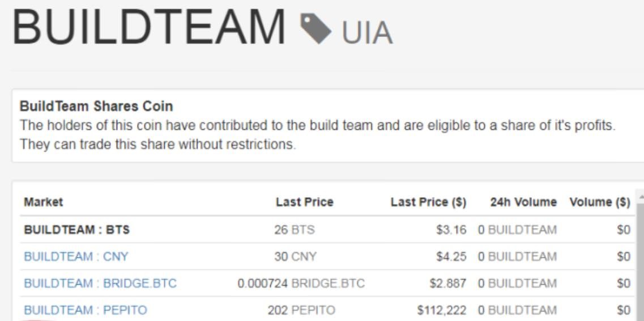Open the BUILDTEAM : BTS market

77,229
